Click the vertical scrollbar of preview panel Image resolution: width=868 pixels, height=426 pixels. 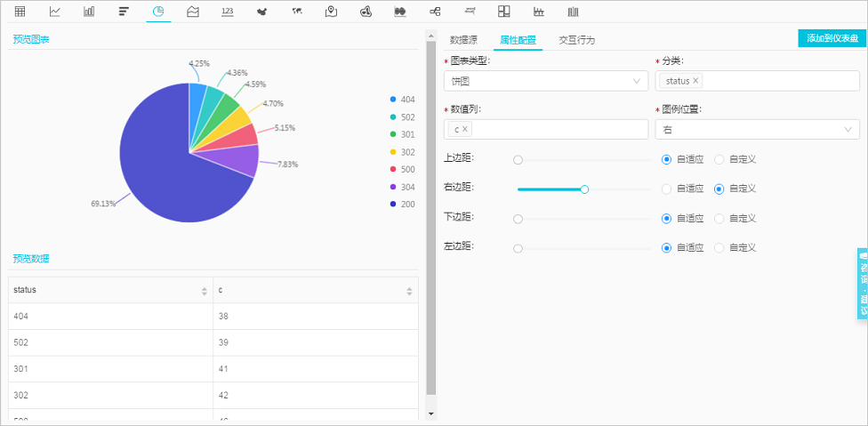(431, 218)
